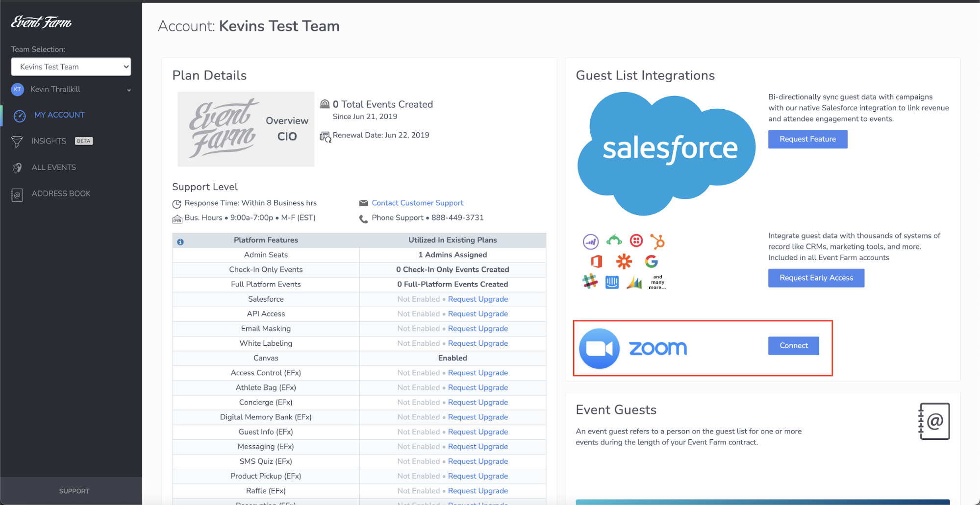Request Upgrade for Messaging (EFx)
Image resolution: width=980 pixels, height=505 pixels.
pos(478,446)
